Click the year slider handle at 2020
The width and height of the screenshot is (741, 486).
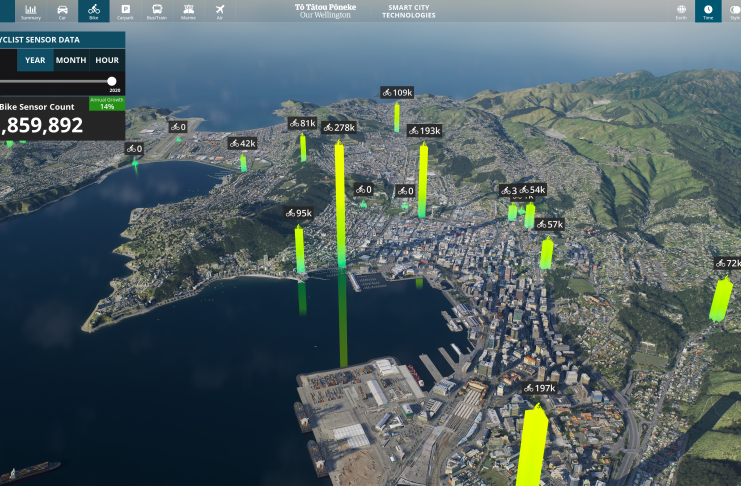tap(112, 81)
